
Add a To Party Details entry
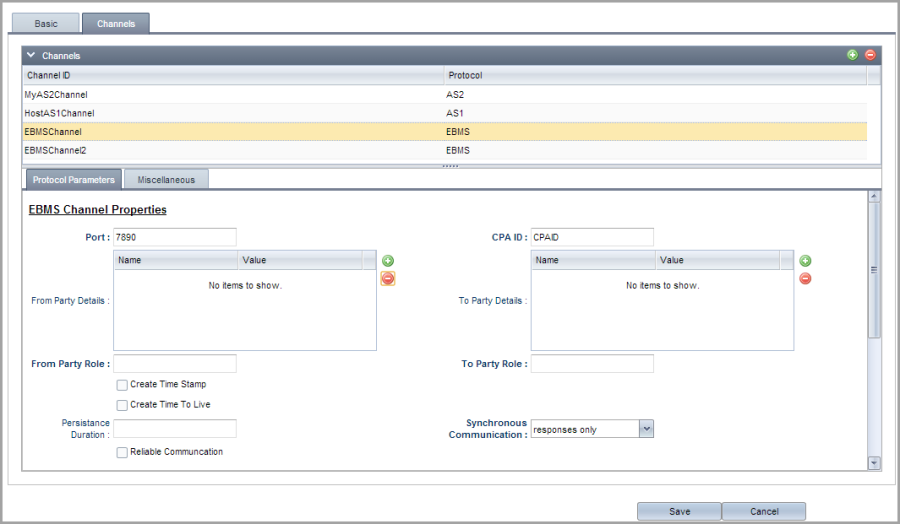tap(805, 261)
